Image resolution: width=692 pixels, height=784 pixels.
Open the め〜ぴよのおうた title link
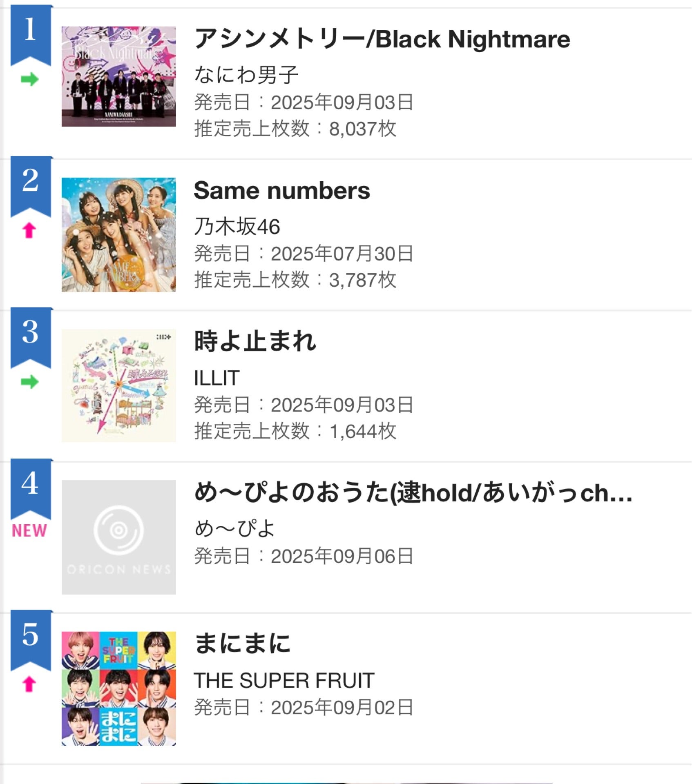click(413, 492)
